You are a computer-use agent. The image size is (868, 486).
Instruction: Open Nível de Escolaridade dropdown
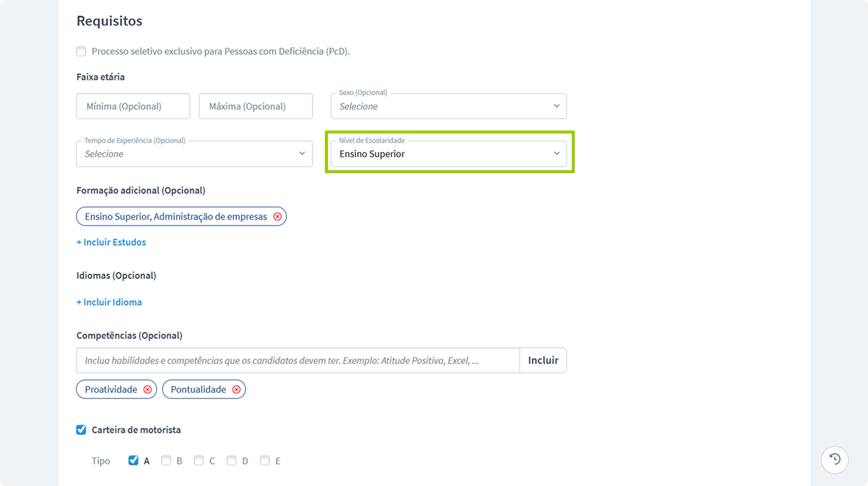click(448, 154)
